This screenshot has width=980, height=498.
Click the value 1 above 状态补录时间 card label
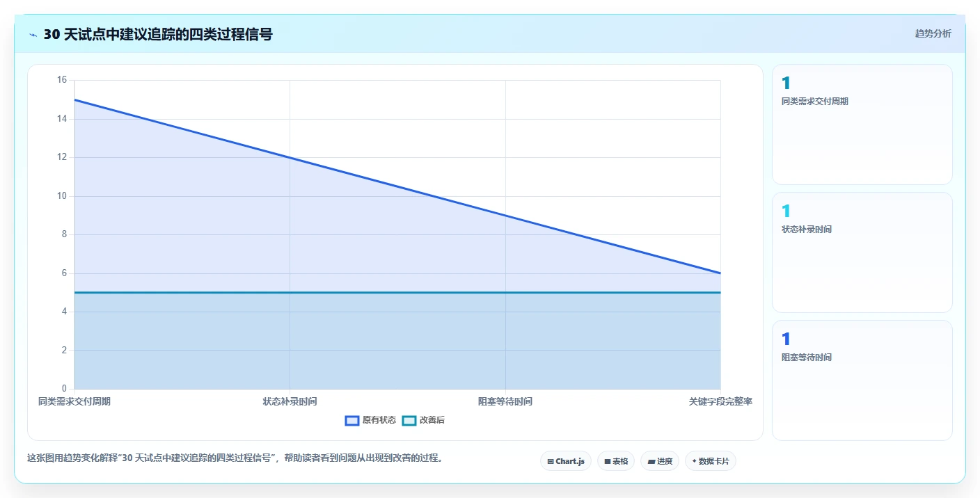coord(786,211)
